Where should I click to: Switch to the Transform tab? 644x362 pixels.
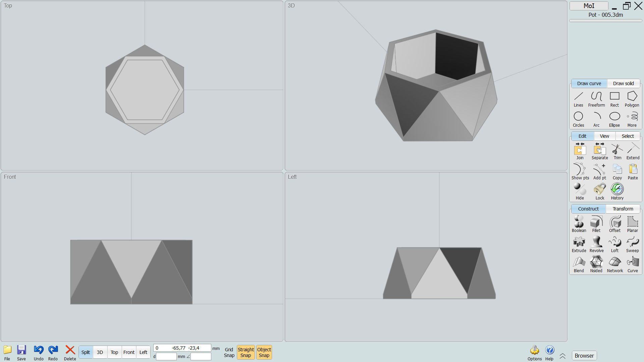[623, 209]
